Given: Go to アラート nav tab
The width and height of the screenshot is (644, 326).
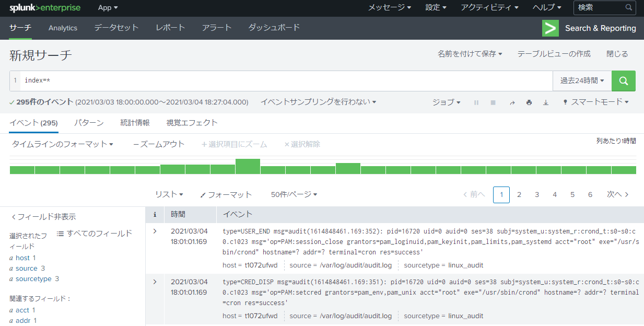Looking at the screenshot, I should click(217, 28).
